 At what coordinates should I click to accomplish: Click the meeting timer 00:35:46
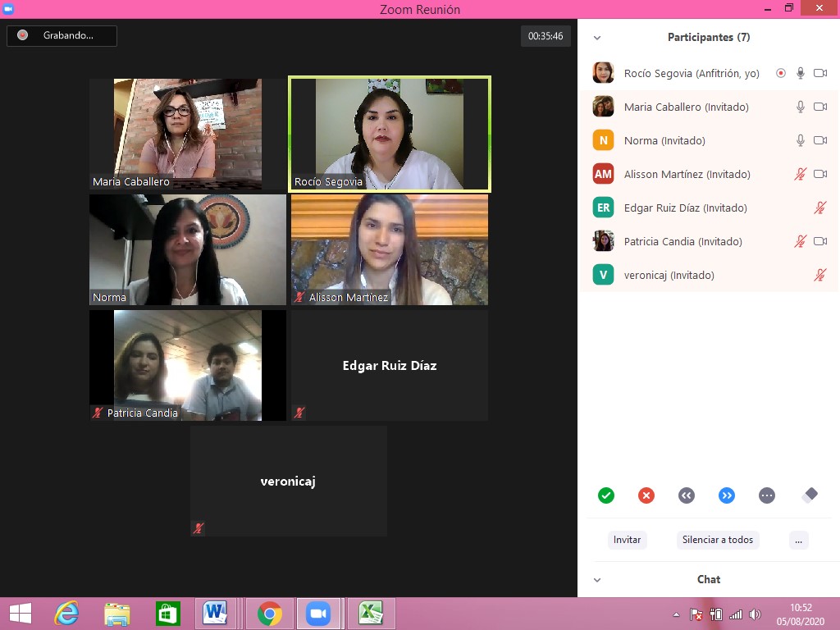point(546,36)
